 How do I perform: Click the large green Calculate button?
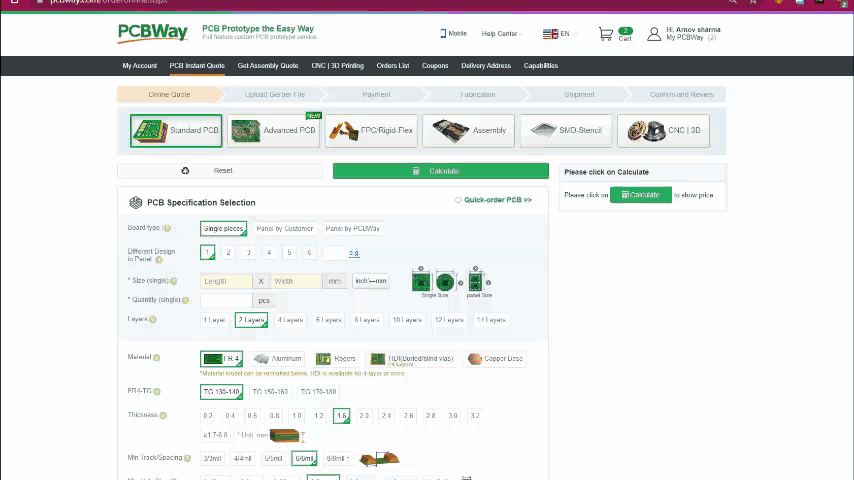(441, 171)
